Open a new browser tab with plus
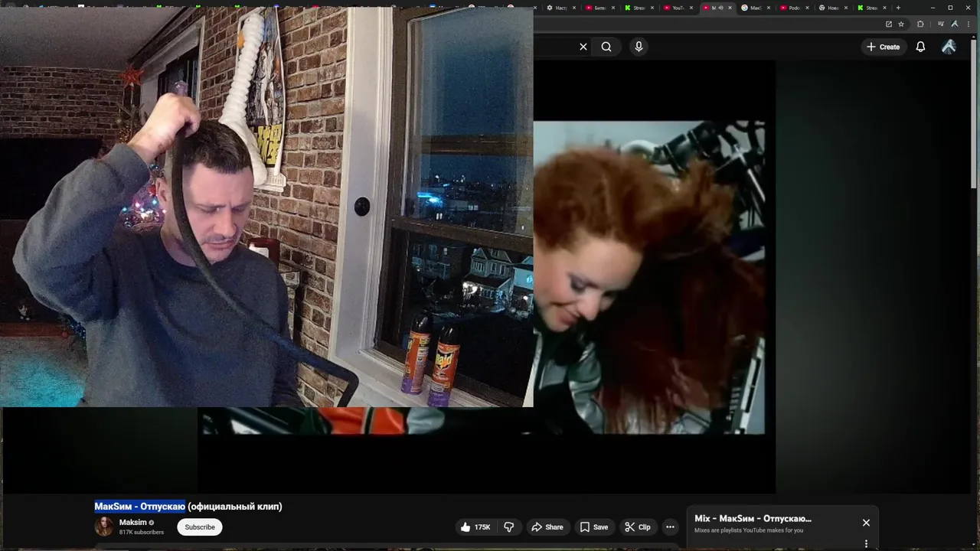The width and height of the screenshot is (980, 551). click(898, 8)
